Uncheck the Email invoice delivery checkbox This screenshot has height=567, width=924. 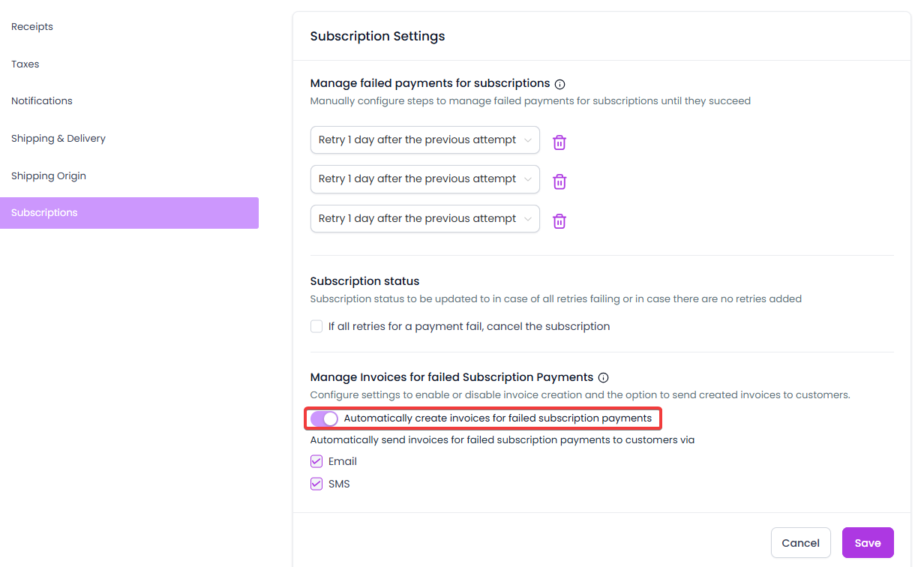316,462
